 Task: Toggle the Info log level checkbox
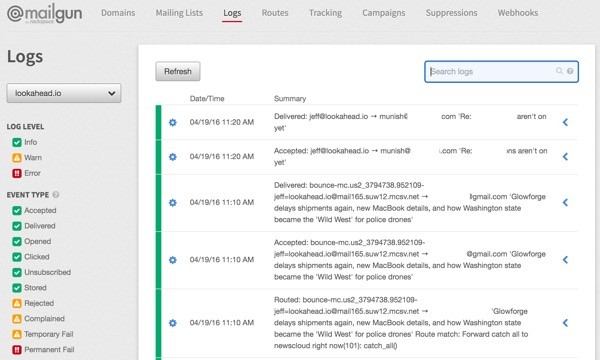17,142
